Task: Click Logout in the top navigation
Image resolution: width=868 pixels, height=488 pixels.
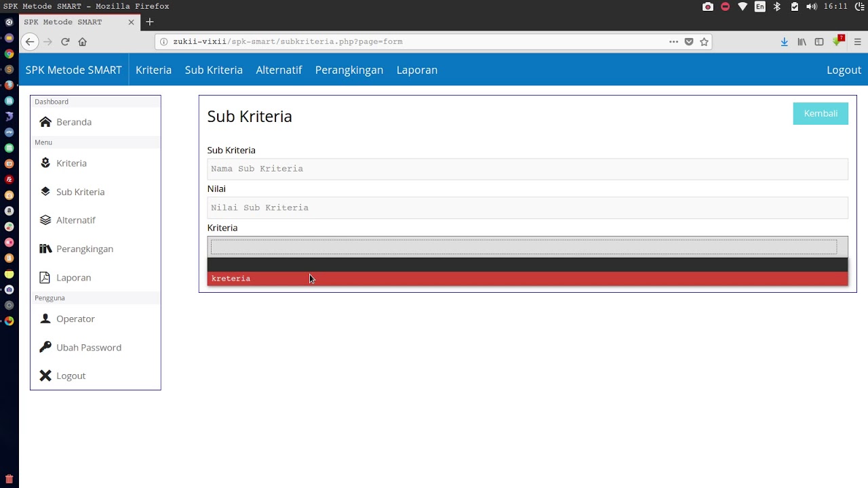Action: (x=844, y=70)
